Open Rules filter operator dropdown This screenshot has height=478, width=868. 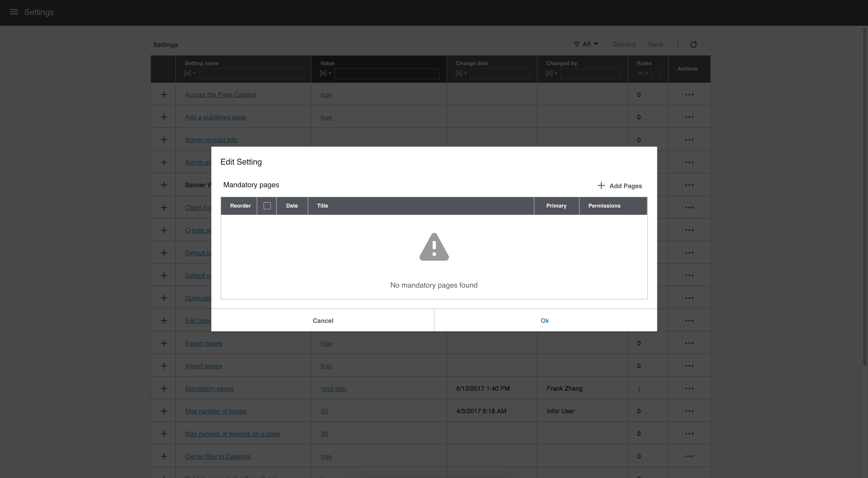coord(643,73)
